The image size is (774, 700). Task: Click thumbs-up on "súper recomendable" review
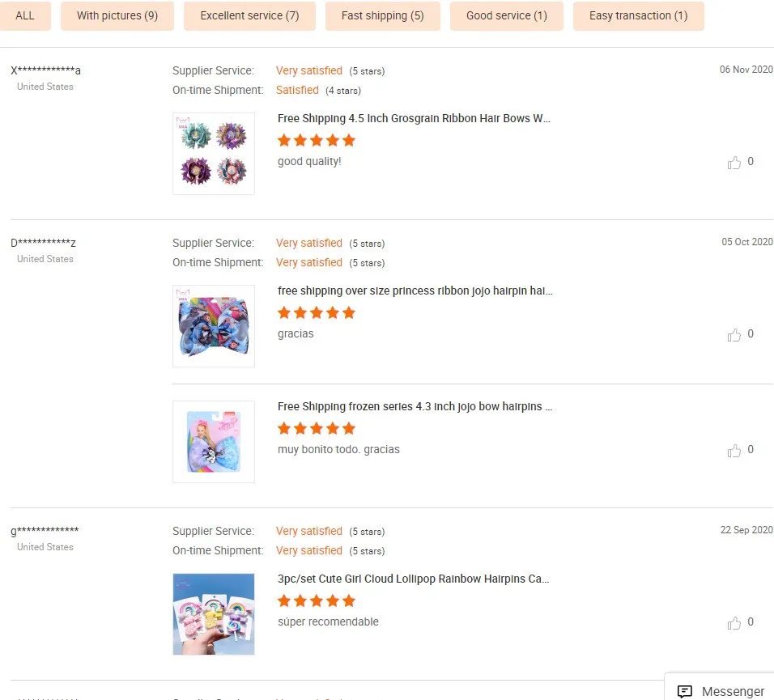pyautogui.click(x=734, y=623)
